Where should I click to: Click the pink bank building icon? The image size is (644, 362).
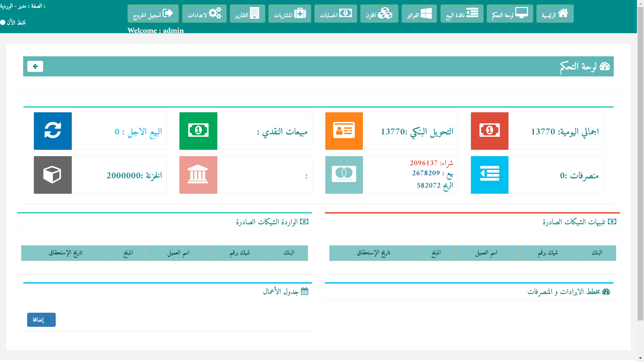[198, 175]
